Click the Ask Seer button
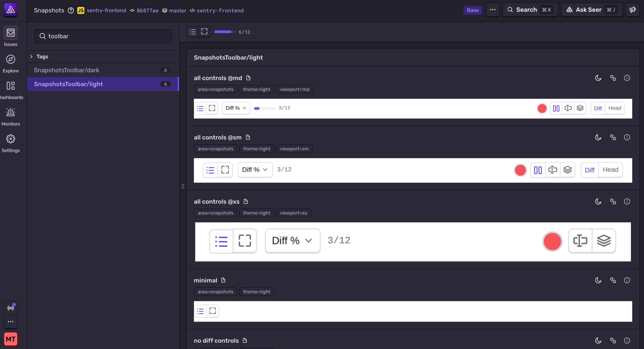This screenshot has width=644, height=349. coord(592,10)
